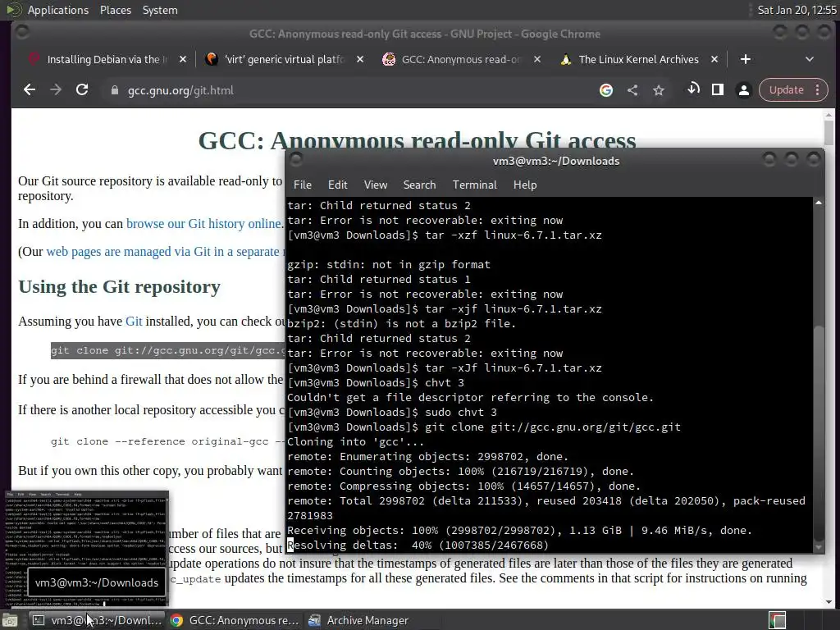Open terminal View menu
The image size is (840, 630).
tap(376, 185)
